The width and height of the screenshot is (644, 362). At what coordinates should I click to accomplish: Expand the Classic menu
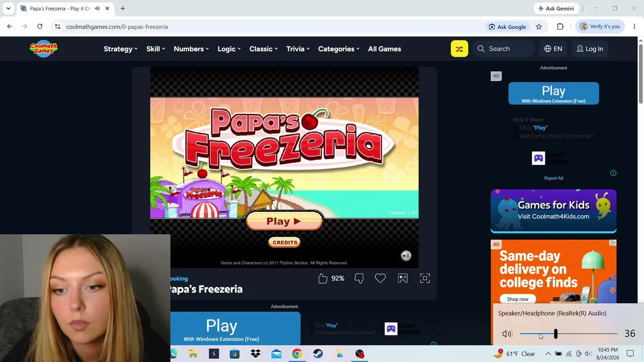264,49
